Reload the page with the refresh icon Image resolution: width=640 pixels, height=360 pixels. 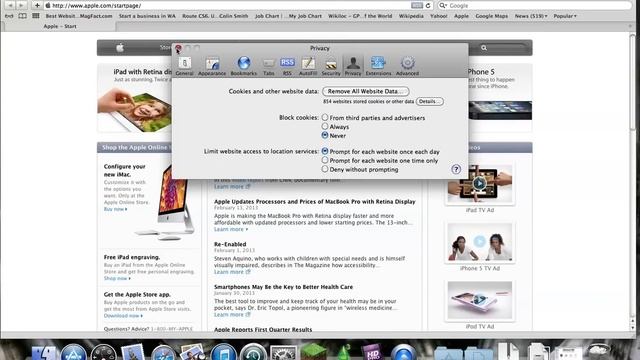click(x=428, y=6)
